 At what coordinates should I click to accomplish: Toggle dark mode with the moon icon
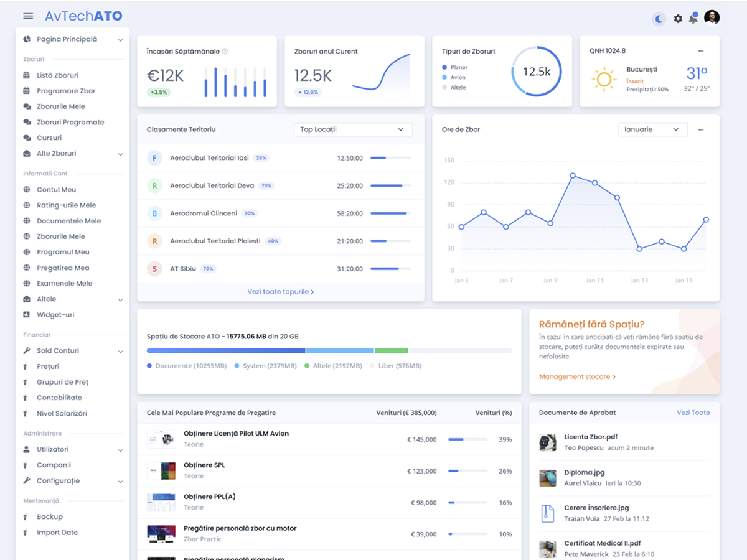[x=659, y=19]
